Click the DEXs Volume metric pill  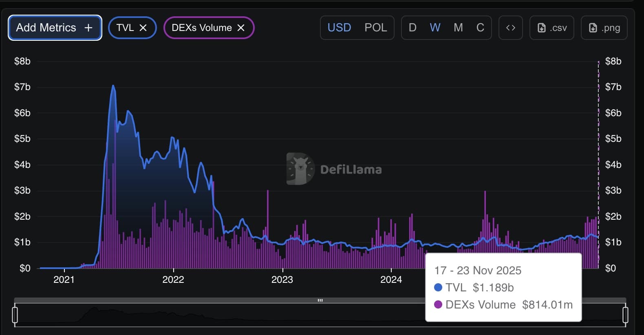[201, 28]
